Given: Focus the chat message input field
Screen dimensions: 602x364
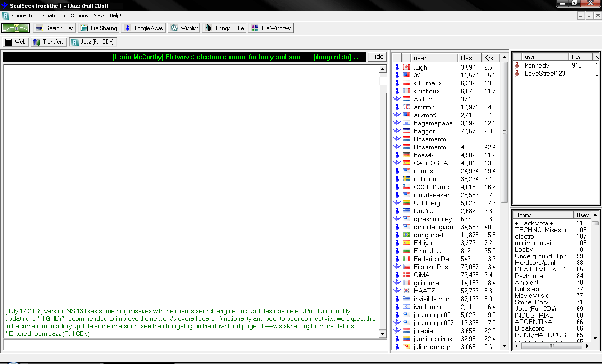Looking at the screenshot, I should click(x=195, y=345).
